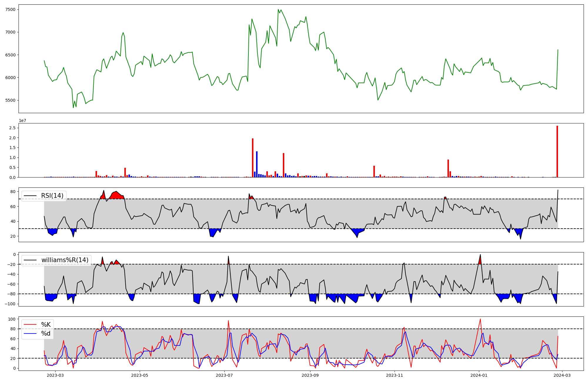The height and width of the screenshot is (382, 588).
Task: Click the 2024-03 x-axis date label
Action: tap(562, 375)
